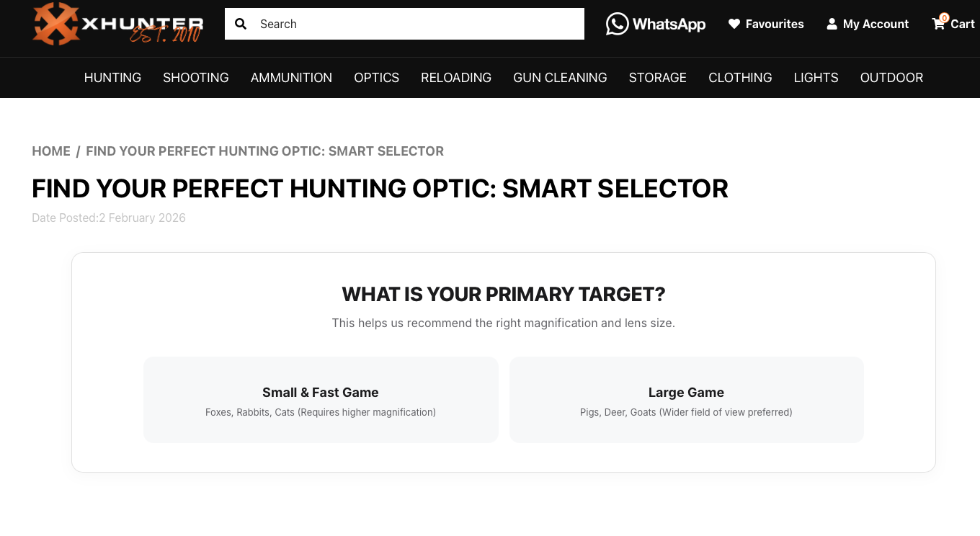Open the HOME breadcrumb link
Screen dimensions: 980x536
click(51, 151)
